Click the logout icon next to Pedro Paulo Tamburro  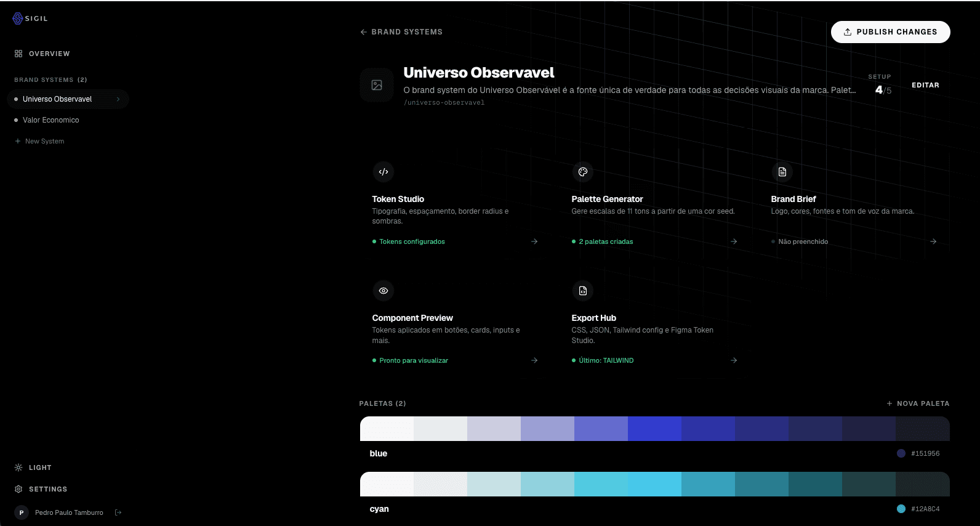point(118,512)
